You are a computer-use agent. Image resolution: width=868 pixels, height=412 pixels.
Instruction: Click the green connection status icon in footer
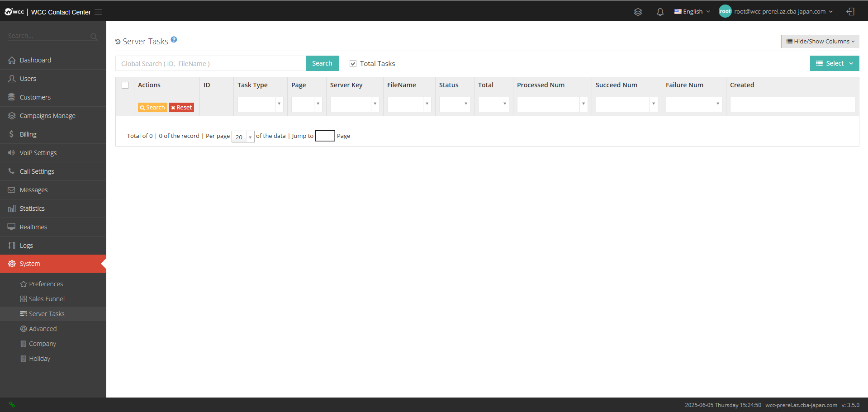pyautogui.click(x=12, y=405)
